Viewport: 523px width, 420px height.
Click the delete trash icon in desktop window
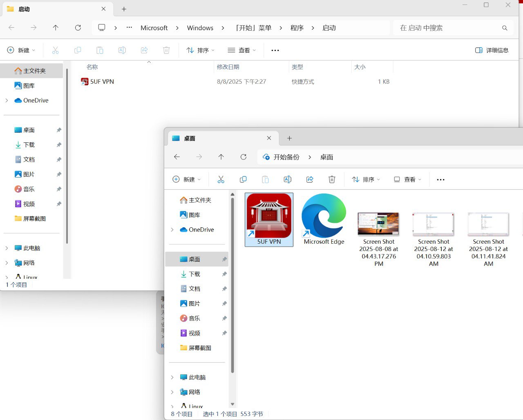pyautogui.click(x=332, y=180)
